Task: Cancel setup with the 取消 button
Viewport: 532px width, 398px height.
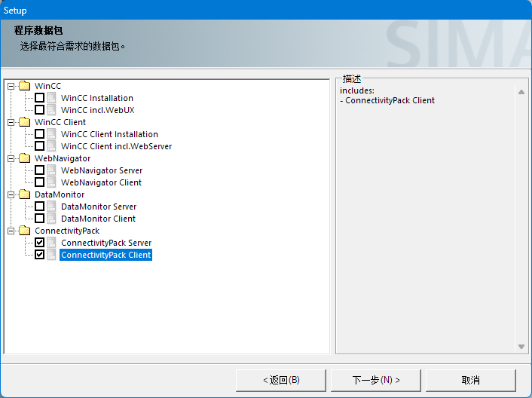Action: 471,380
